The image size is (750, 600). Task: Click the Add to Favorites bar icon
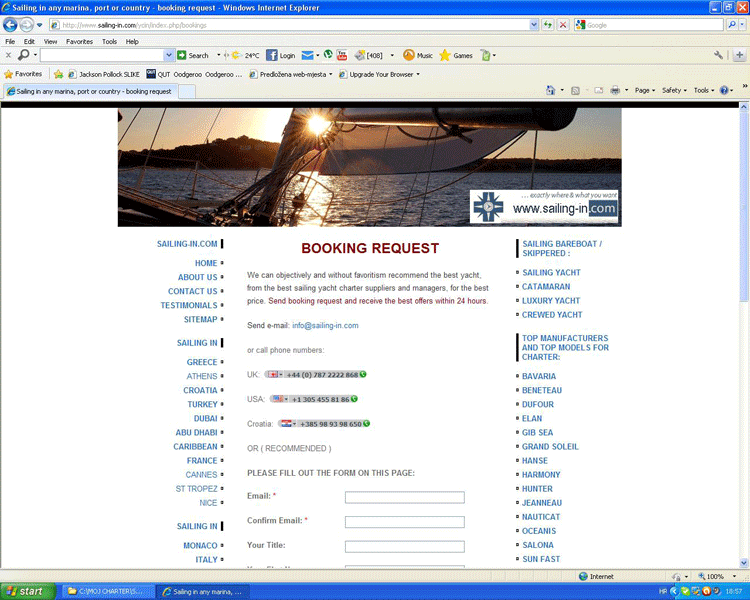pyautogui.click(x=58, y=74)
